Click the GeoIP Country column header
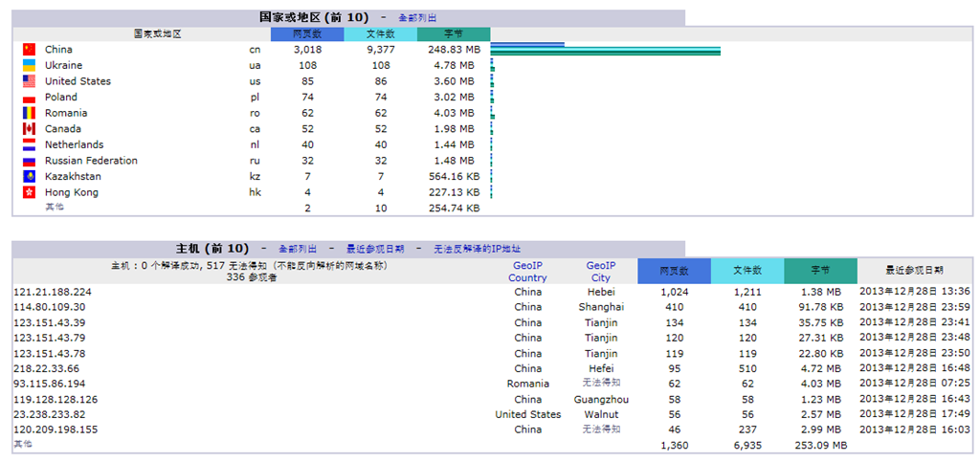This screenshot has width=980, height=462. coord(527,272)
